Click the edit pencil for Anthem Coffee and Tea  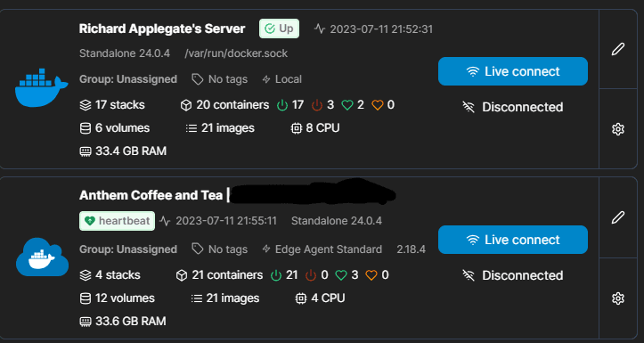coord(617,217)
